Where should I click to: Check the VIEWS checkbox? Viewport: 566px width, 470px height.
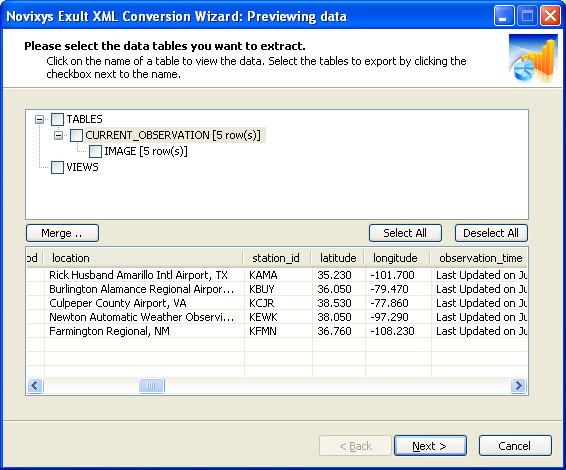click(x=57, y=167)
